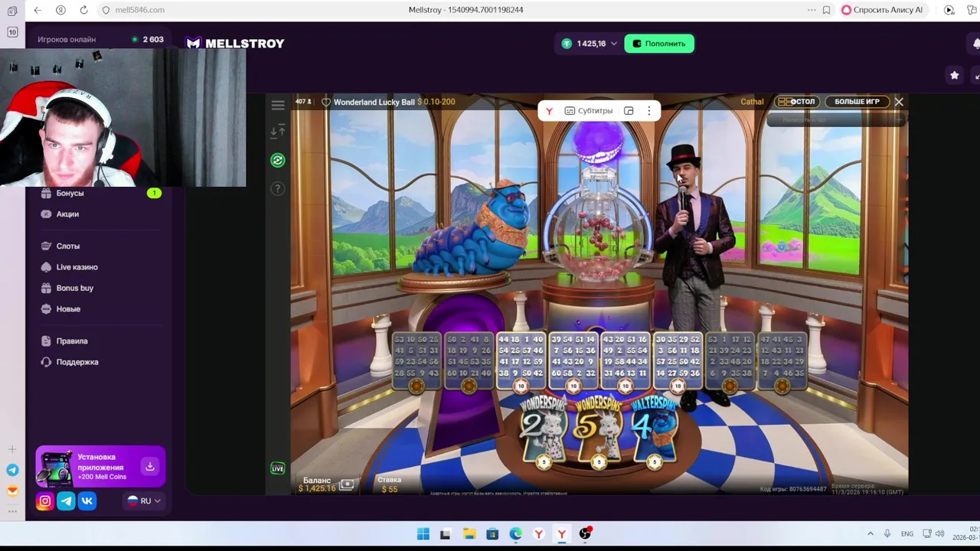Click the Mellstroy logo
The height and width of the screenshot is (551, 980).
(235, 44)
